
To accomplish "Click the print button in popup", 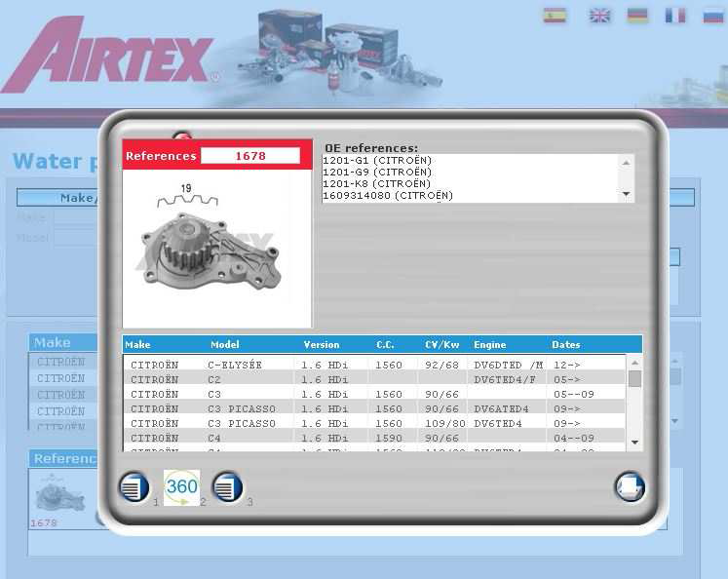I will point(630,486).
